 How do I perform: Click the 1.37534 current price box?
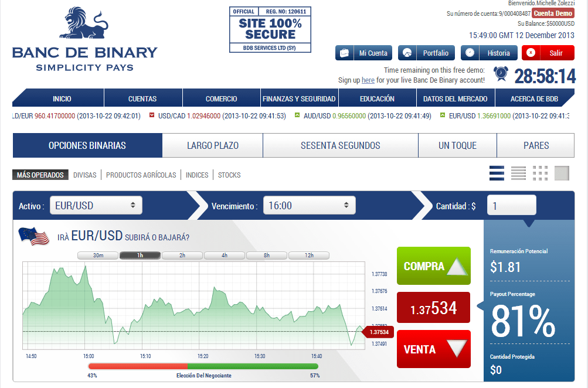point(433,307)
